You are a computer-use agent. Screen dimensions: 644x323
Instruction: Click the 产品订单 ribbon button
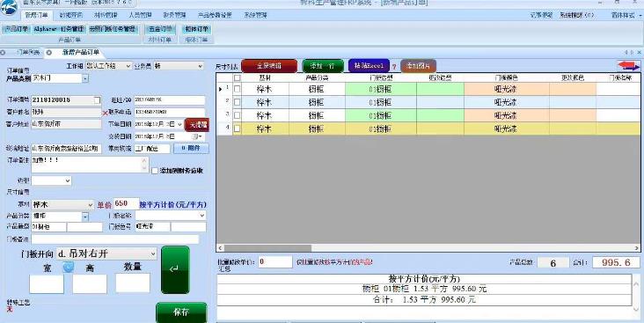tap(16, 29)
